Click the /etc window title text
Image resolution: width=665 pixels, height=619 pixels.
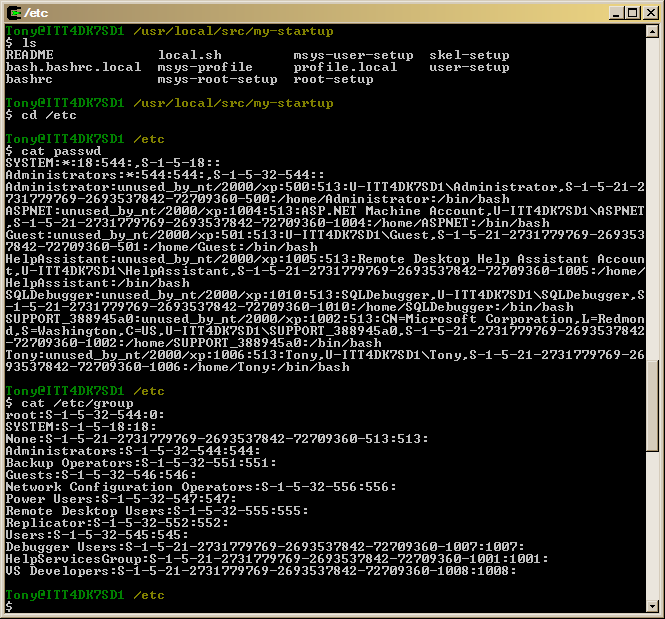pos(36,13)
